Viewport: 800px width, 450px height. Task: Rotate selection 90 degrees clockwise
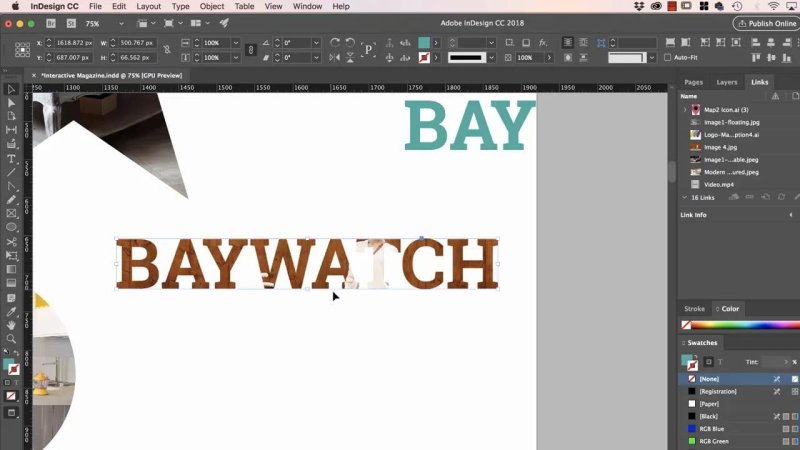pos(335,42)
